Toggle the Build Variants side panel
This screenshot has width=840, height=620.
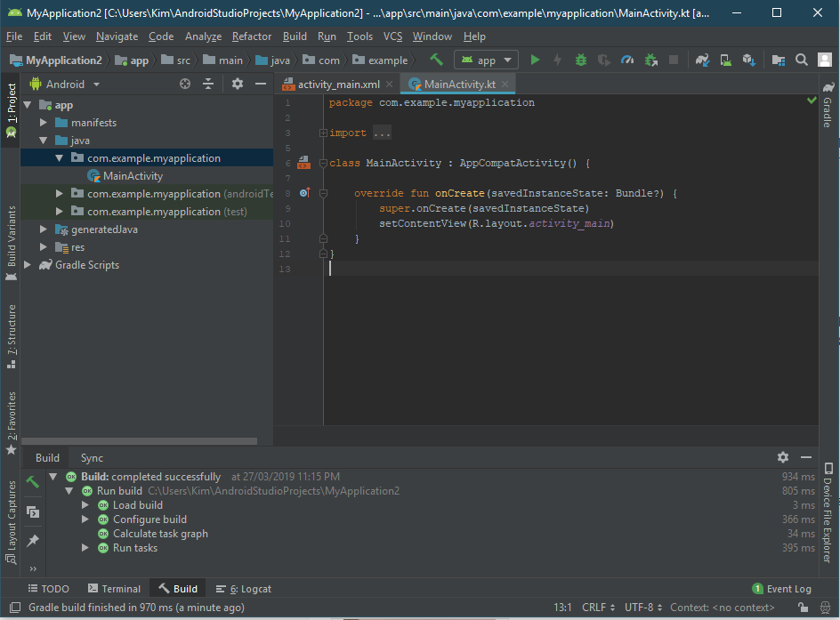[x=12, y=236]
